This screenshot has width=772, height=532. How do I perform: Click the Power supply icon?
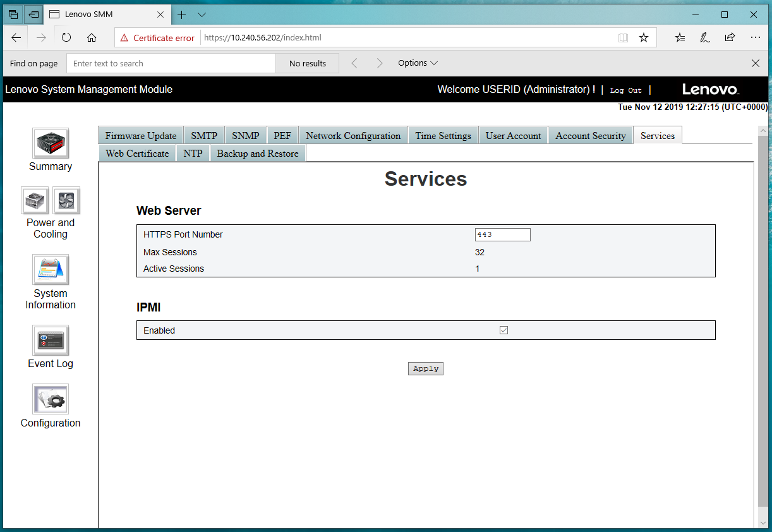[35, 201]
